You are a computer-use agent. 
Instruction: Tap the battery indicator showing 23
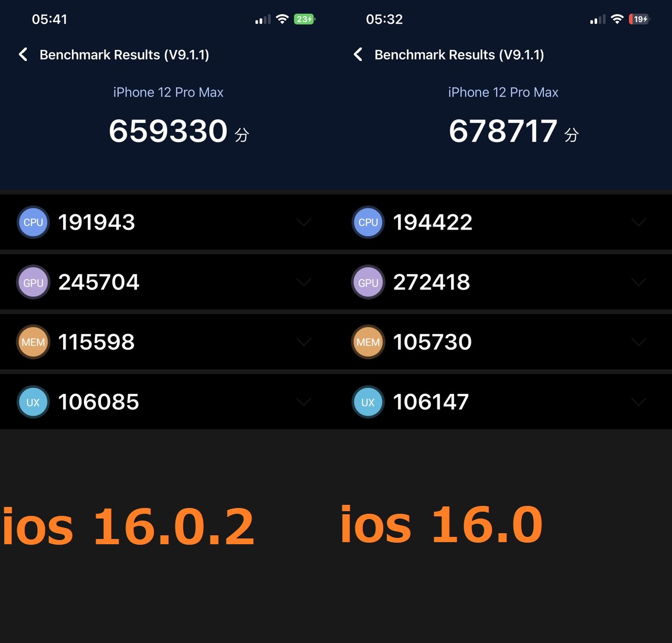pyautogui.click(x=304, y=19)
